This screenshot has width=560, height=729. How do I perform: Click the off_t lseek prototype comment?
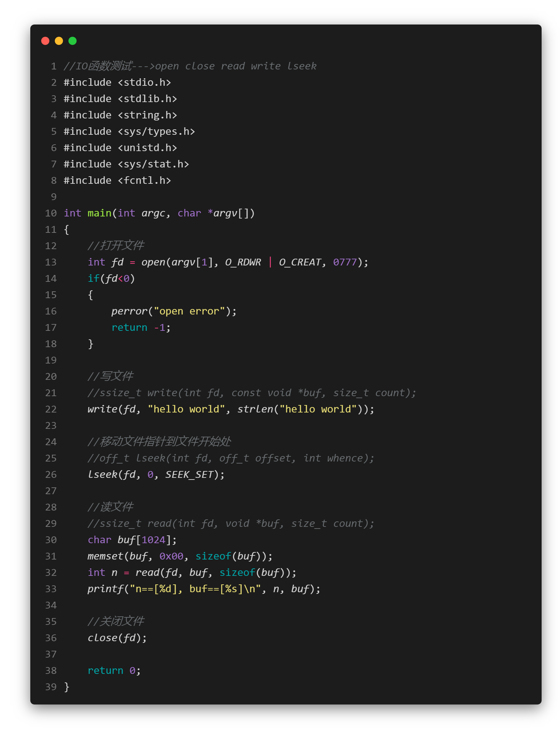231,458
